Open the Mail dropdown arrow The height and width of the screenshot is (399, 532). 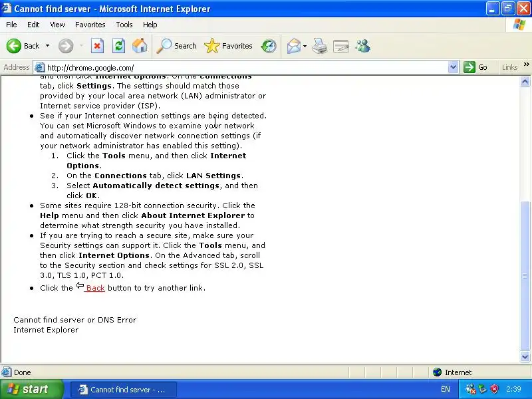[305, 46]
